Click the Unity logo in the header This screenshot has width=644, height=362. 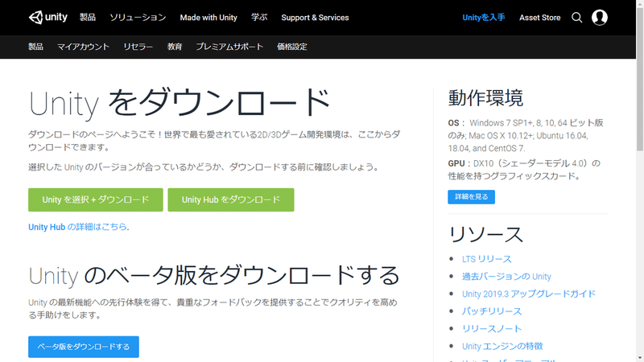pyautogui.click(x=48, y=17)
